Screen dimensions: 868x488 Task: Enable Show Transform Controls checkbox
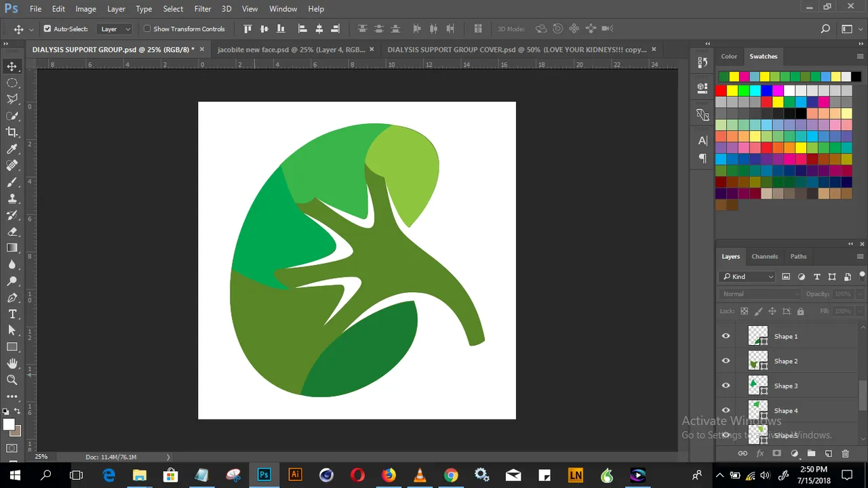click(147, 29)
